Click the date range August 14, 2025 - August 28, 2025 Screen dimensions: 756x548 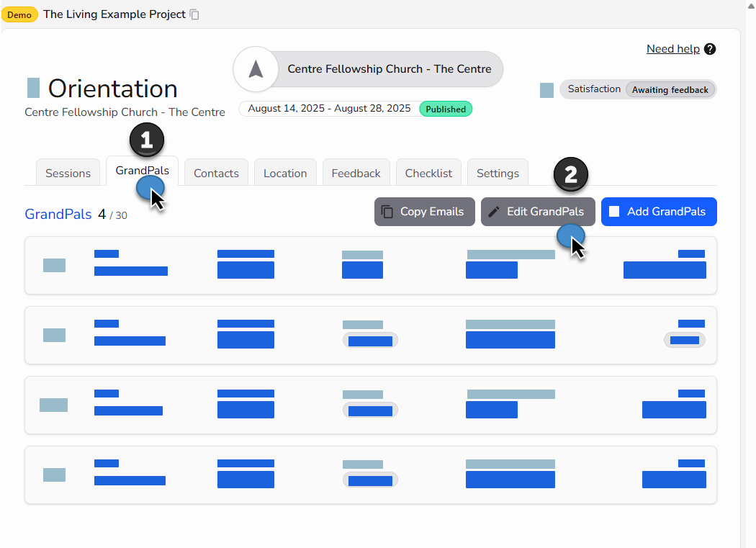tap(329, 109)
